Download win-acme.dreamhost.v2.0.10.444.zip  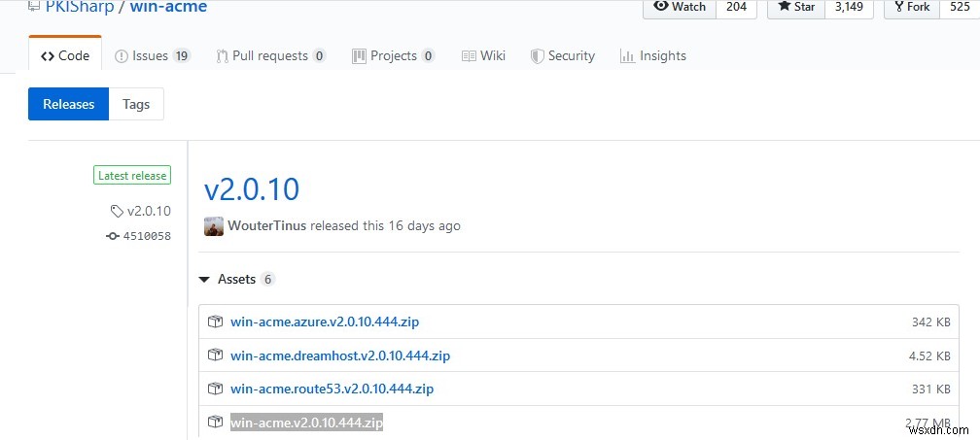click(x=340, y=355)
